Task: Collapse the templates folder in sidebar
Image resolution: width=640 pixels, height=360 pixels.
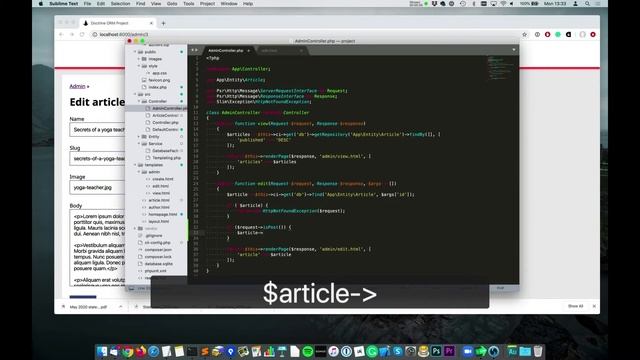Action: [135, 165]
